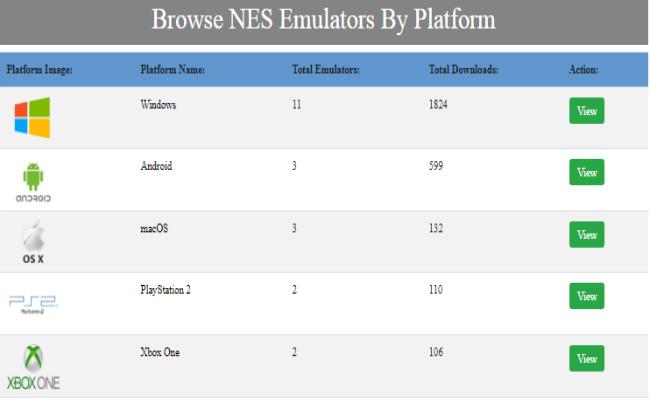
Task: Click the Total Downloads column header
Action: point(463,69)
